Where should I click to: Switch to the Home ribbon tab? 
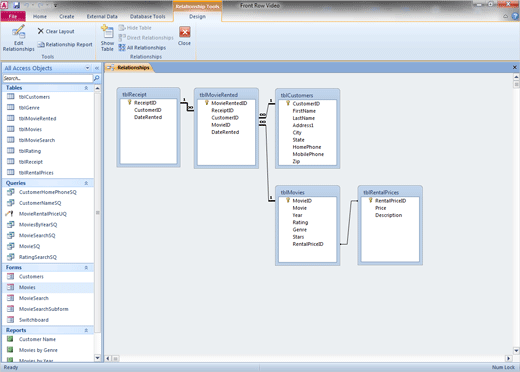click(40, 16)
